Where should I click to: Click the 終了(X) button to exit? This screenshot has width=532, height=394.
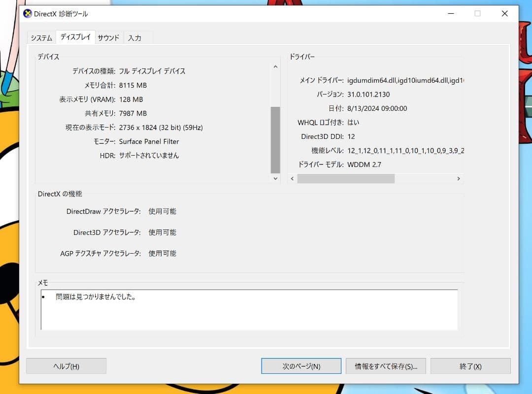coord(470,366)
